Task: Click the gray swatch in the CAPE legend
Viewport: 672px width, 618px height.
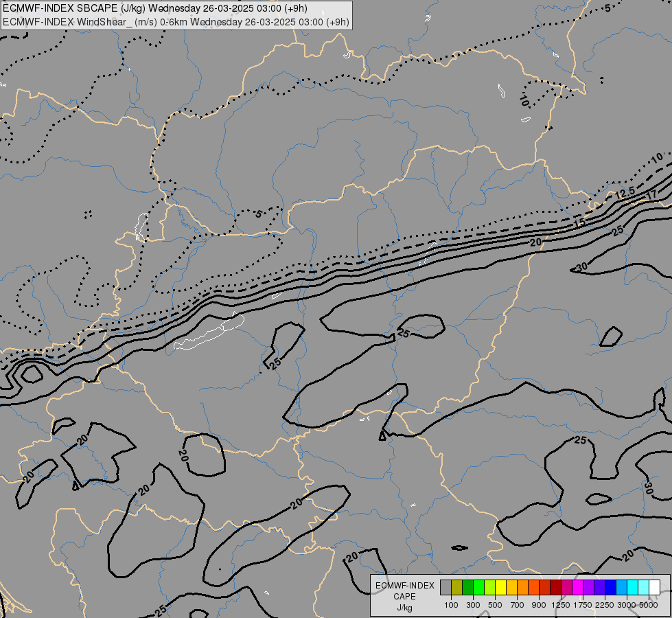Action: (x=445, y=588)
